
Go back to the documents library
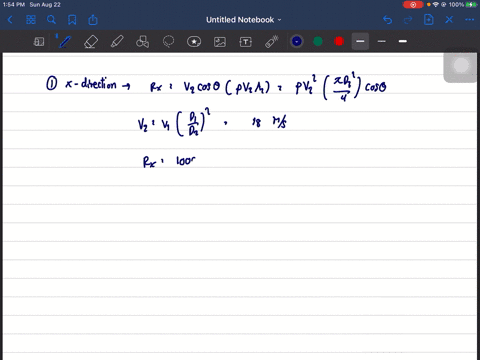[x=10, y=20]
